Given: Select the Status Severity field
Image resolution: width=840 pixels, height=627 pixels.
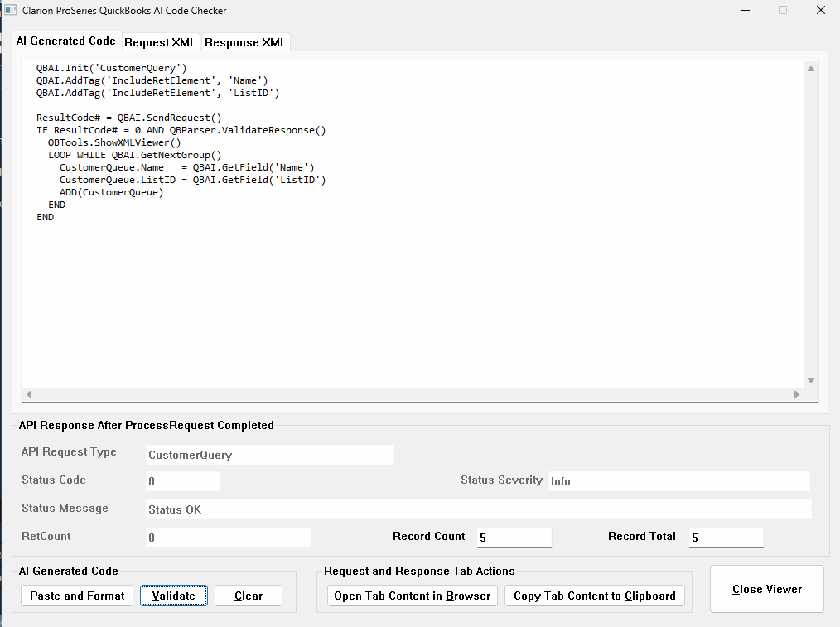Looking at the screenshot, I should click(x=678, y=481).
